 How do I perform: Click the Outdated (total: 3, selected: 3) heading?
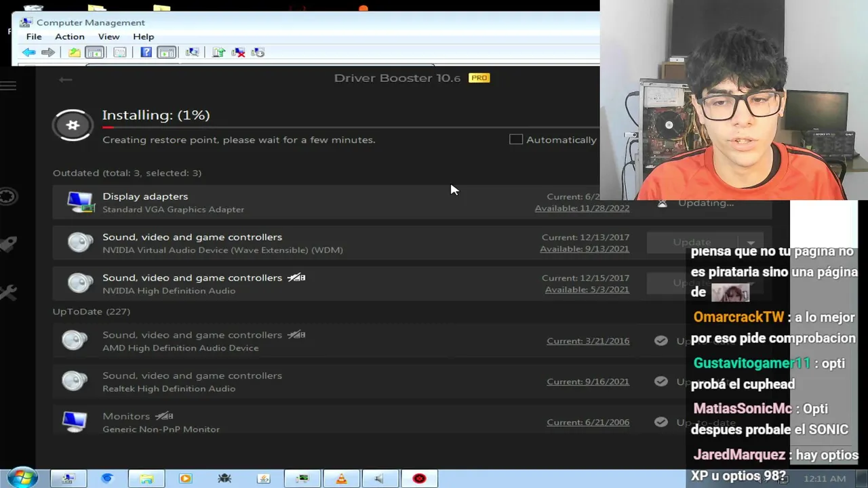pyautogui.click(x=127, y=173)
